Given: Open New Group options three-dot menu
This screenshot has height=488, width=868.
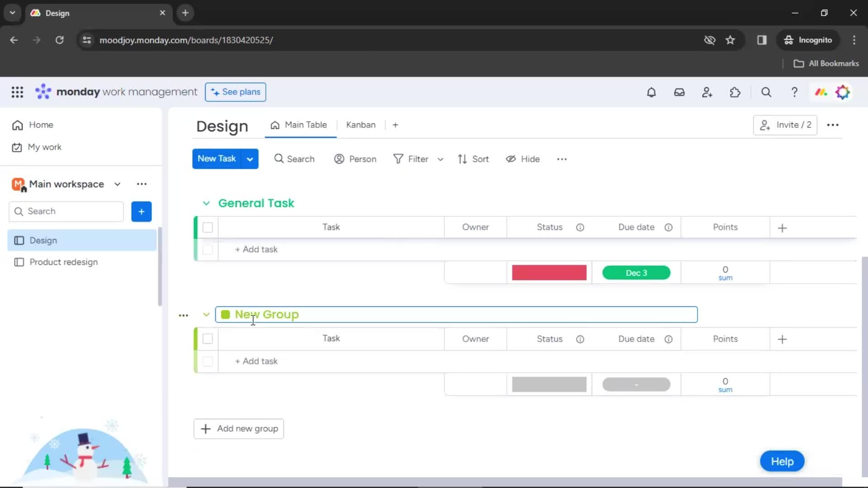Looking at the screenshot, I should [183, 315].
